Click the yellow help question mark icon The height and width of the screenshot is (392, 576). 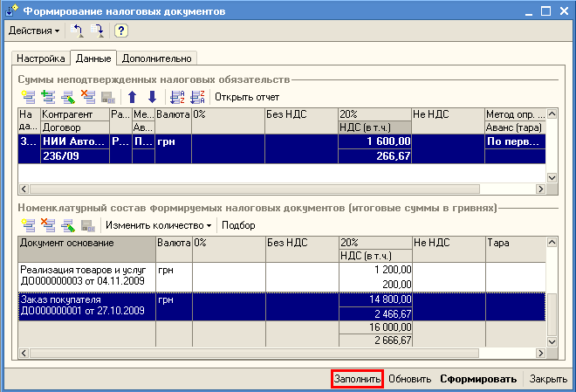(121, 31)
